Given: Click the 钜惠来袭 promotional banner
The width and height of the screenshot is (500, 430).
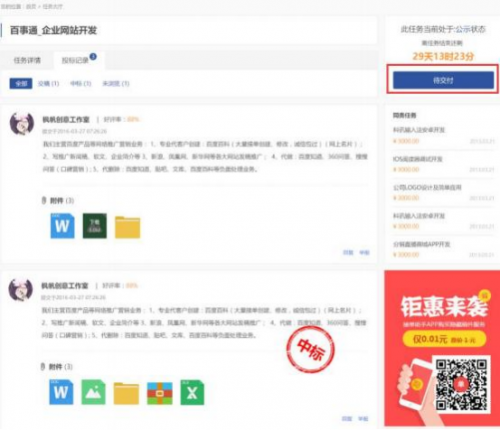Looking at the screenshot, I should [442, 348].
